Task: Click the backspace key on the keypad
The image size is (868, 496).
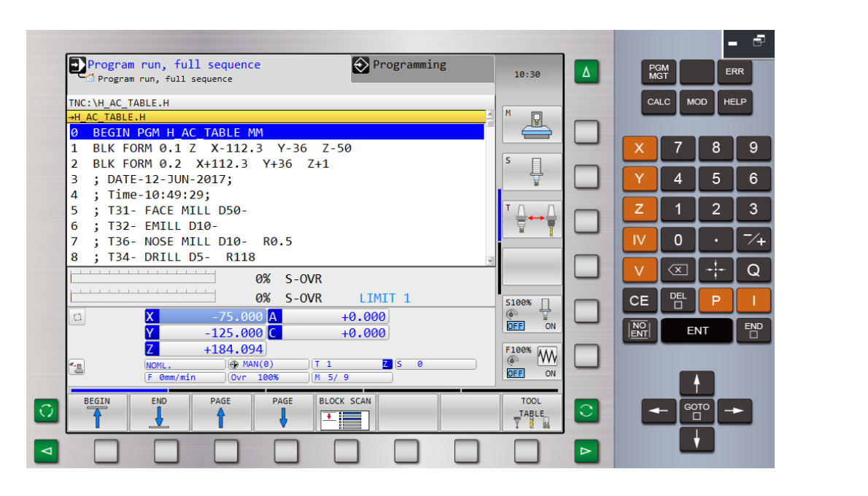Action: [x=678, y=270]
